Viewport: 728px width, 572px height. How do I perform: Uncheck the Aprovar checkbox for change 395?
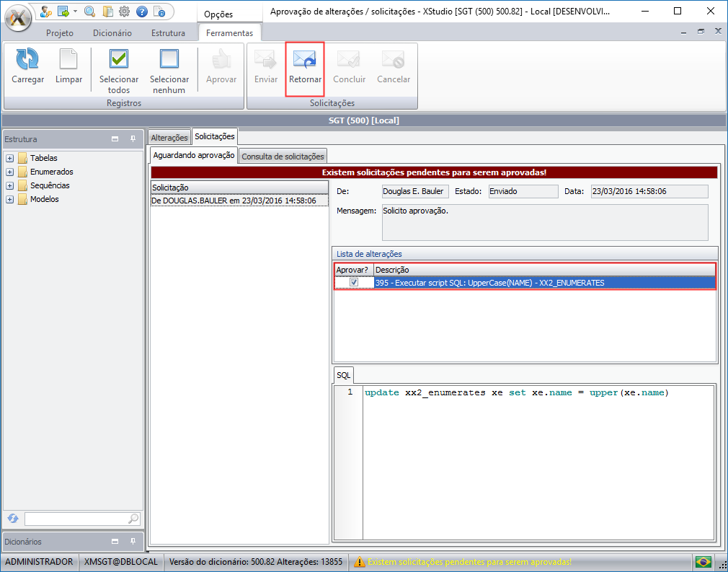click(354, 283)
